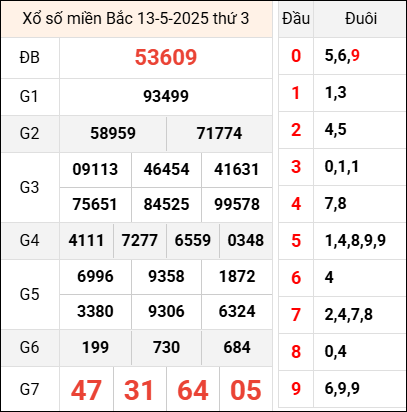Click G2 result 58959
407x412 pixels.
coord(113,134)
